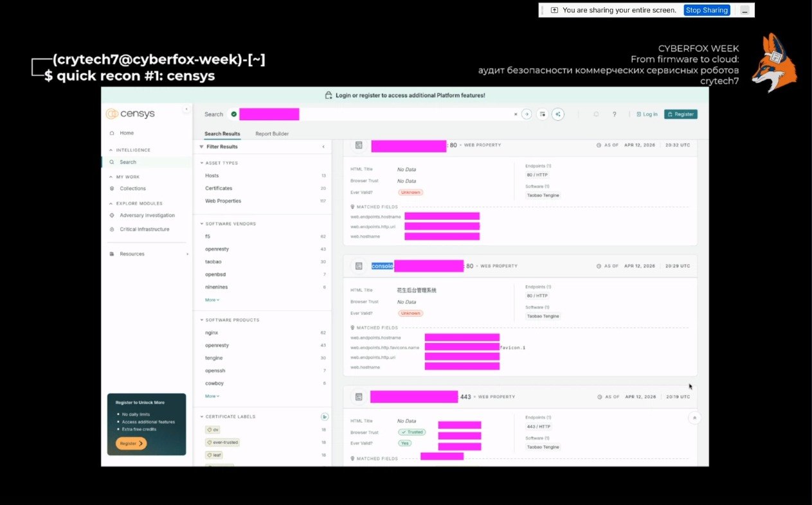Click the green query valid checkmark
The image size is (812, 505).
[233, 114]
